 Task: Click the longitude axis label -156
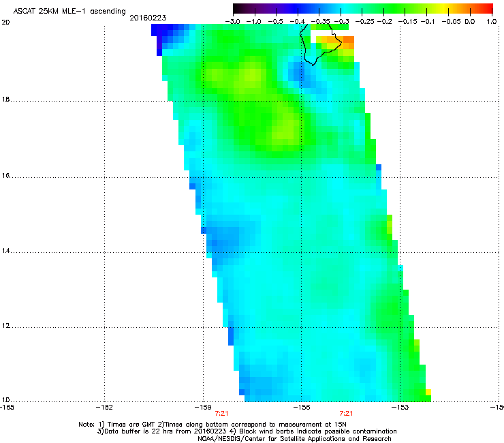tap(302, 408)
